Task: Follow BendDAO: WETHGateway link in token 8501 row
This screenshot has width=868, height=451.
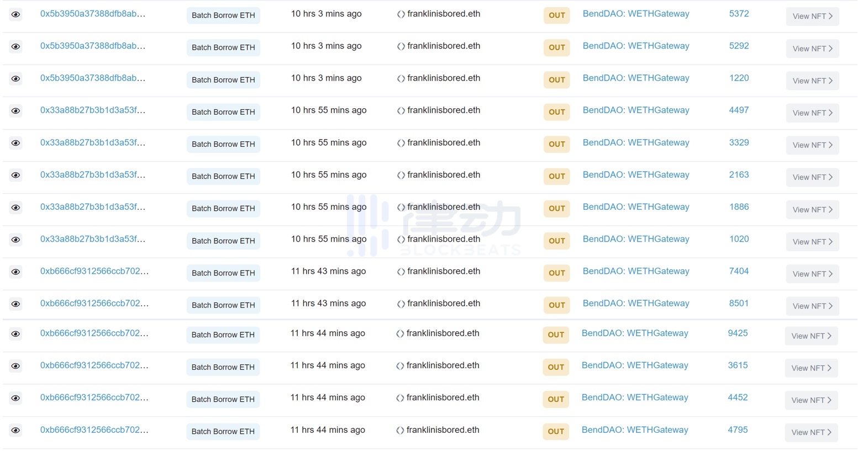Action: (635, 304)
